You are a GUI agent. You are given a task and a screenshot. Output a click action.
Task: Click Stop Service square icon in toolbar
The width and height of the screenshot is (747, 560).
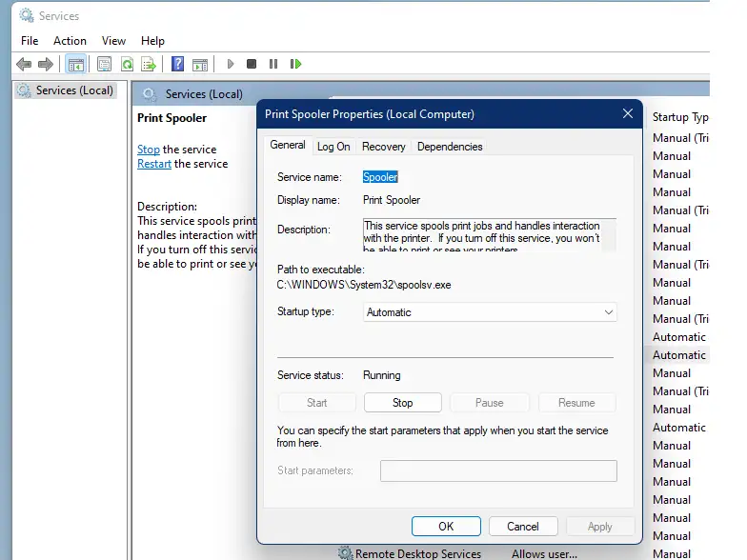tap(252, 64)
